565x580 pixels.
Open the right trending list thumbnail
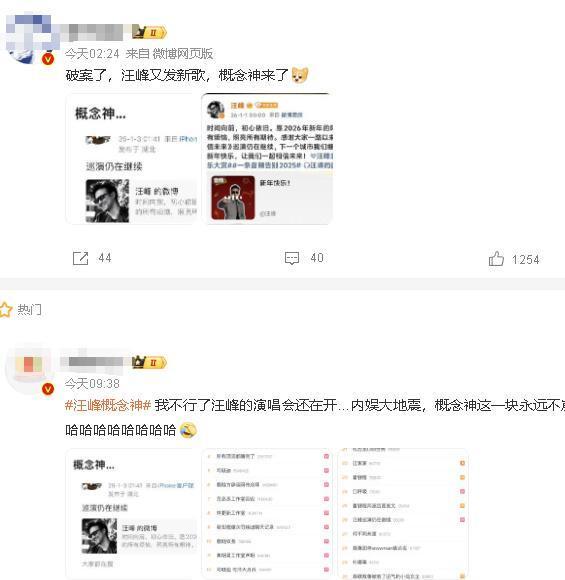tap(403, 514)
